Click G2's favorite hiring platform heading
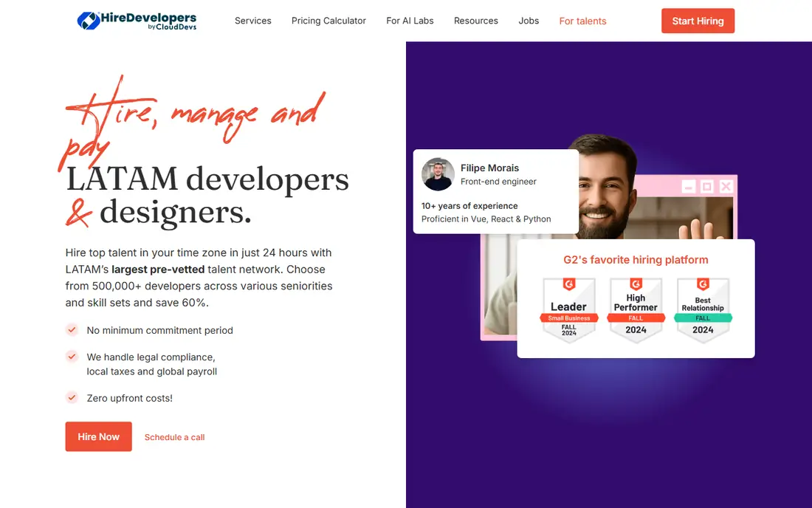The height and width of the screenshot is (508, 812). [x=636, y=260]
